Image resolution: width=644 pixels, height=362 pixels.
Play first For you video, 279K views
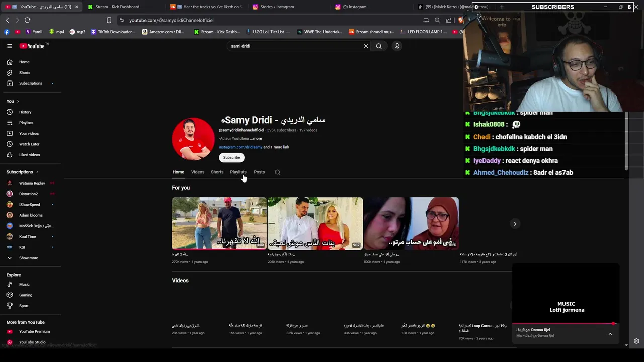[219, 223]
